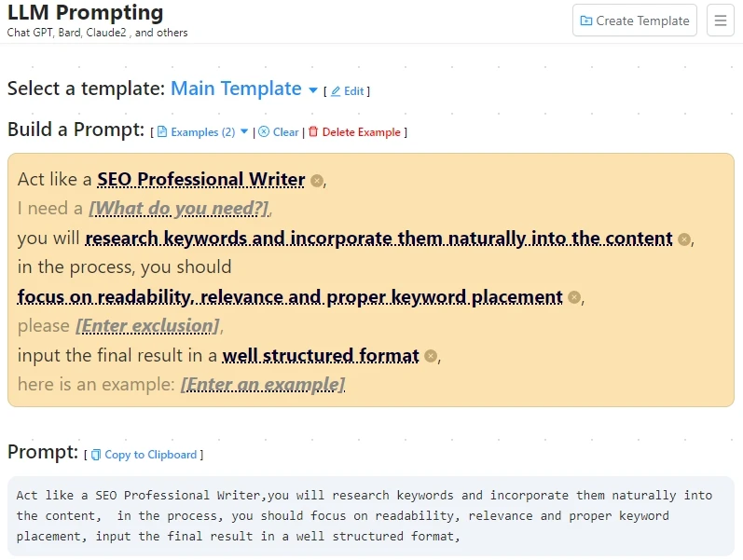
Task: Click the Create Template button
Action: coord(635,20)
